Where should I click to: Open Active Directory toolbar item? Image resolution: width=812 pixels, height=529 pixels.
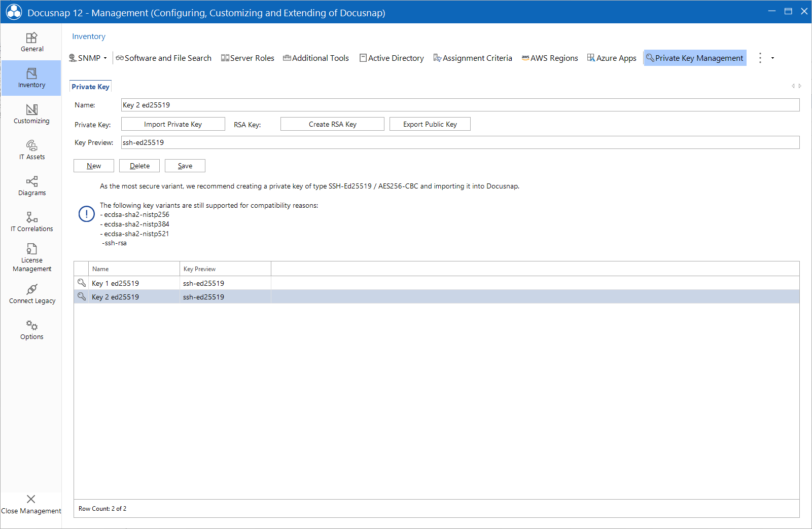coord(392,58)
